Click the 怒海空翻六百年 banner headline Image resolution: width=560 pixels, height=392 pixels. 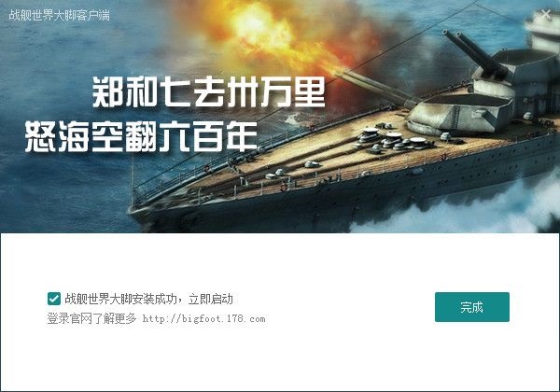(142, 136)
